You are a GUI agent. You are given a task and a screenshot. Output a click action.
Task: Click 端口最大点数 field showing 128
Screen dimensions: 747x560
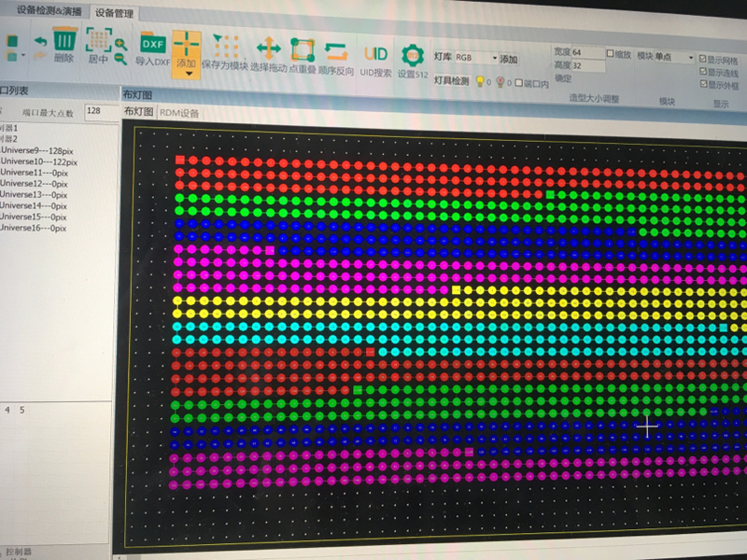(x=101, y=111)
